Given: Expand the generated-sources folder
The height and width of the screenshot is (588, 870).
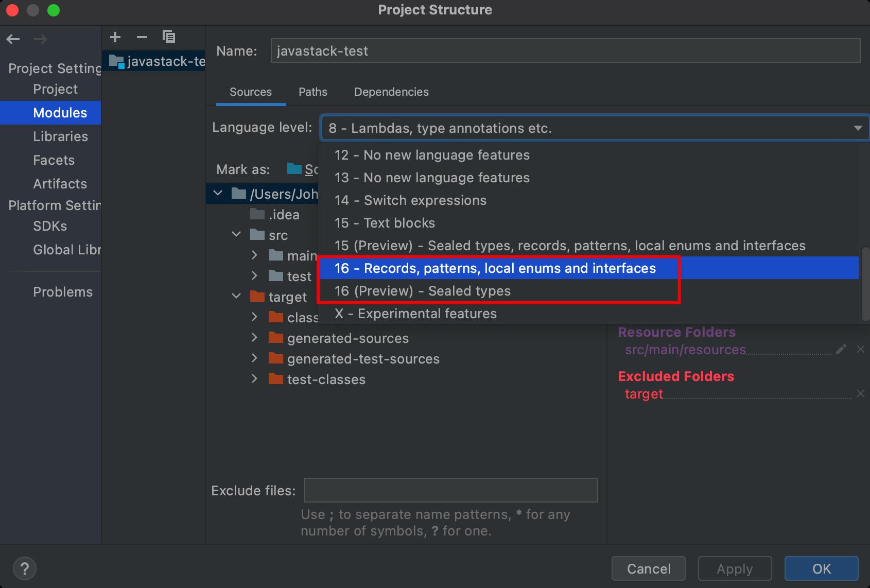Looking at the screenshot, I should pos(254,338).
